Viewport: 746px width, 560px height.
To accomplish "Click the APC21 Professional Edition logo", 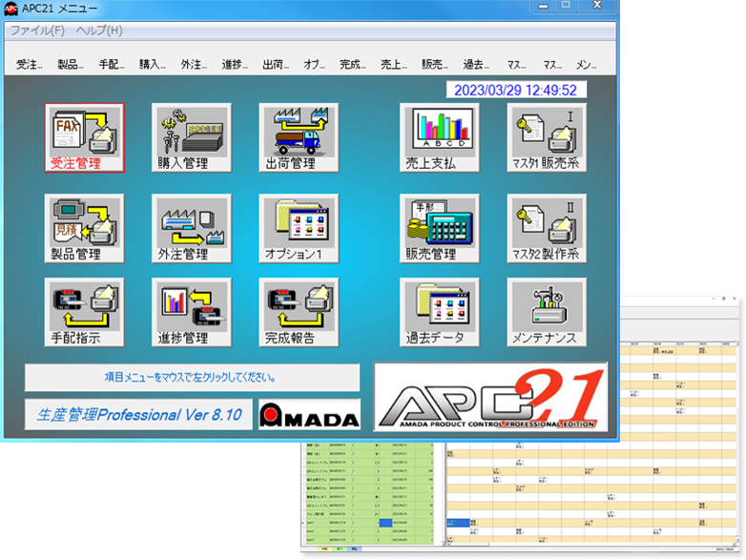I will click(490, 397).
